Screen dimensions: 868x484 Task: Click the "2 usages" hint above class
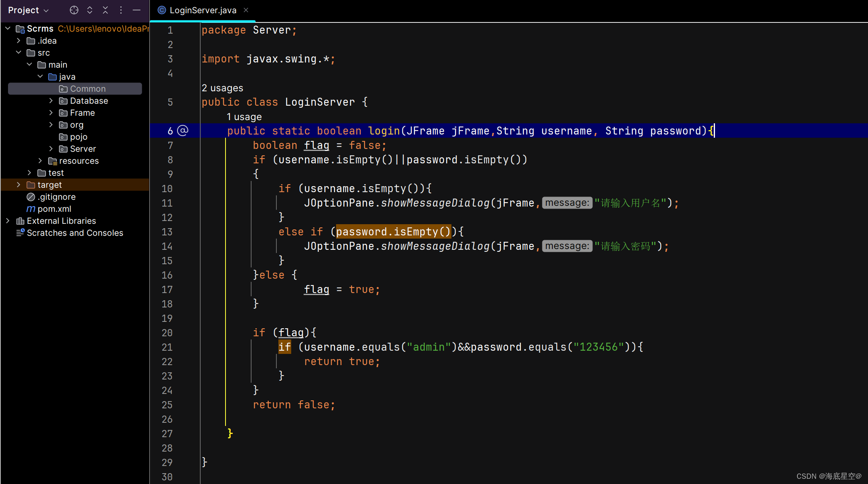(x=222, y=88)
